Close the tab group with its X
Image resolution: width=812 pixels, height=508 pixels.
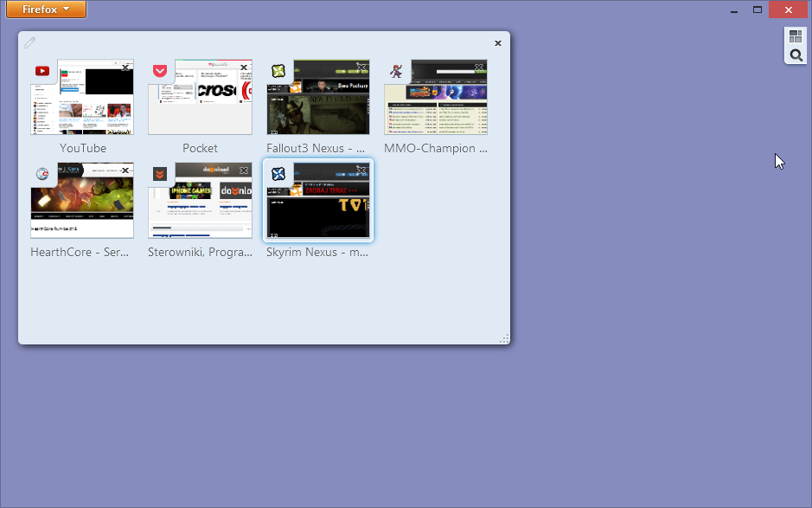497,43
